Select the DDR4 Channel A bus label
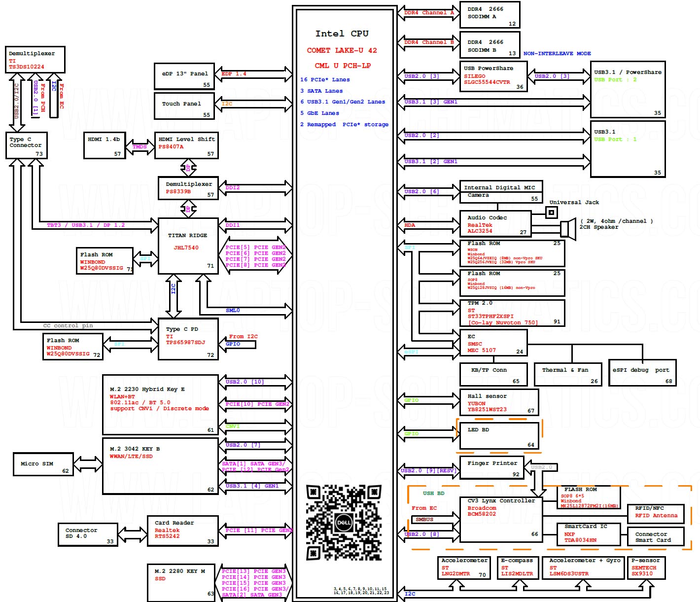This screenshot has width=700, height=602. (429, 13)
